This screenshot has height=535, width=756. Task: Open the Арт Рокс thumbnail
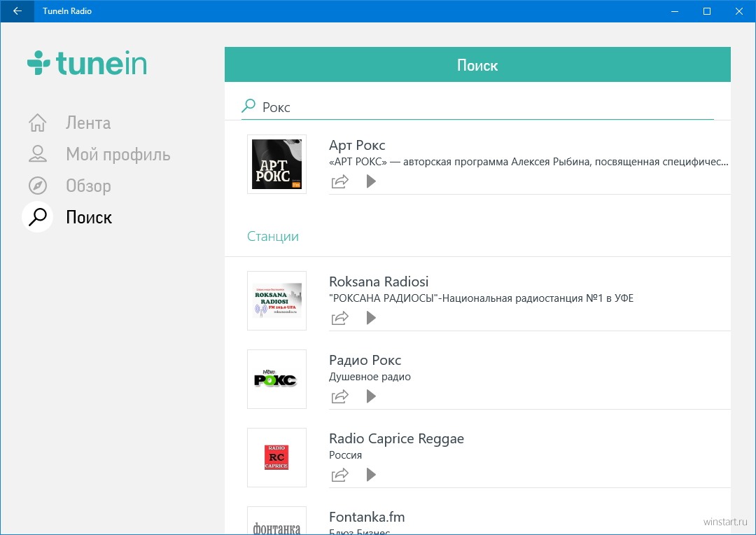click(x=276, y=164)
